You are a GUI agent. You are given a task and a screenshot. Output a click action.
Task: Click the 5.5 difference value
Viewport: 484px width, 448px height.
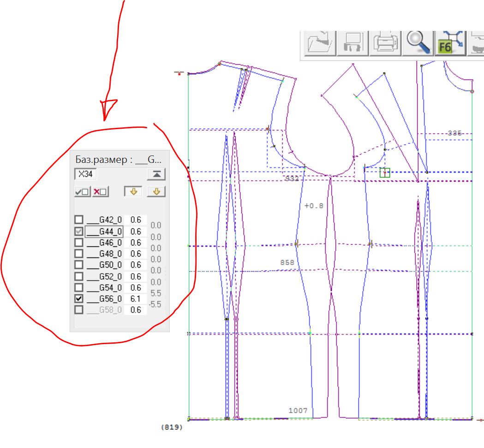point(156,293)
